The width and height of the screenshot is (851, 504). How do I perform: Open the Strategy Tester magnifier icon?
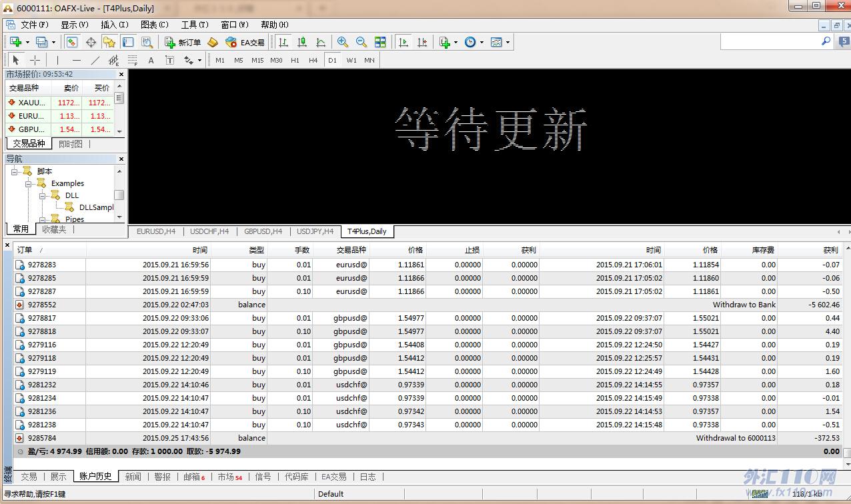click(147, 42)
